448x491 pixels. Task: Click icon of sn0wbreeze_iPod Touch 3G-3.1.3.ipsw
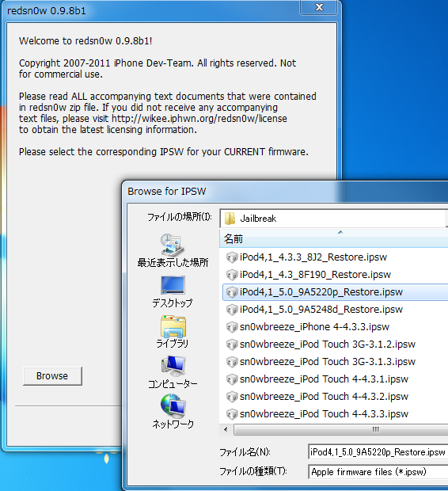[232, 362]
